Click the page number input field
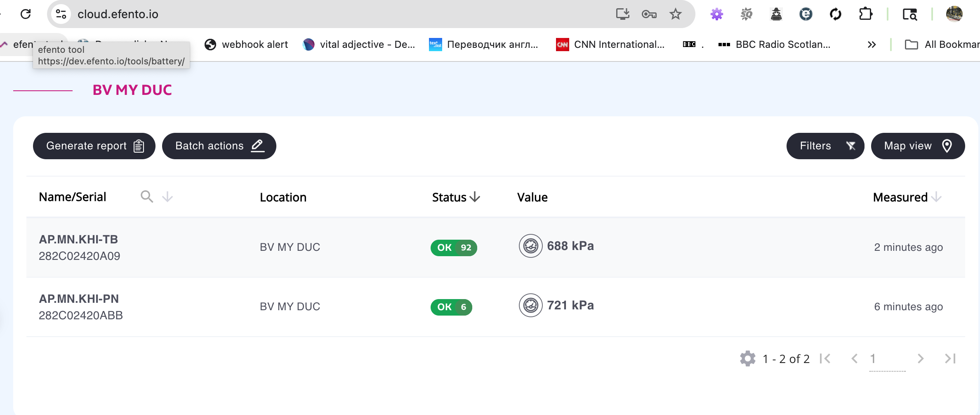This screenshot has height=415, width=980. click(887, 359)
